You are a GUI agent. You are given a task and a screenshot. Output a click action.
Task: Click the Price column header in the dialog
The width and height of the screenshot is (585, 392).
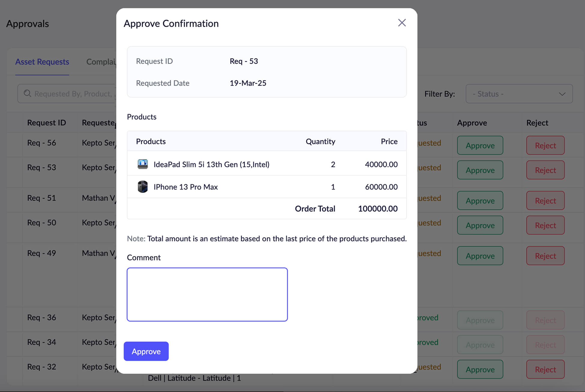click(x=389, y=141)
